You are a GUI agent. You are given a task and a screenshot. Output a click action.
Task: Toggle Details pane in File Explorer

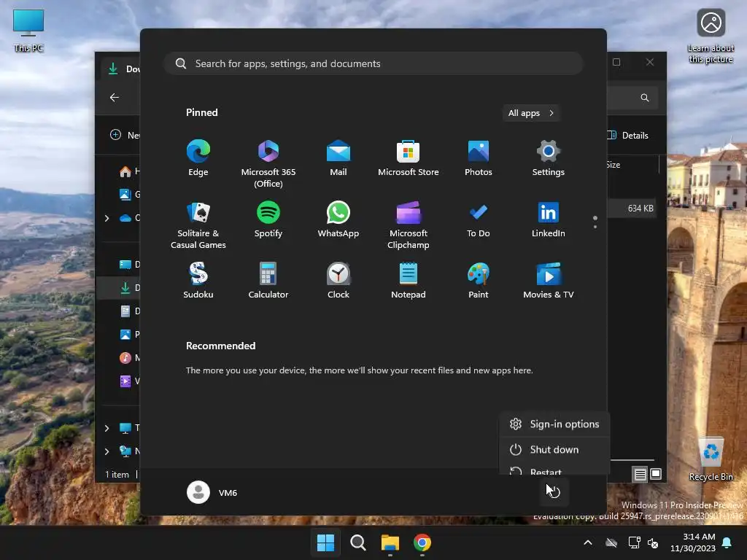click(x=627, y=135)
